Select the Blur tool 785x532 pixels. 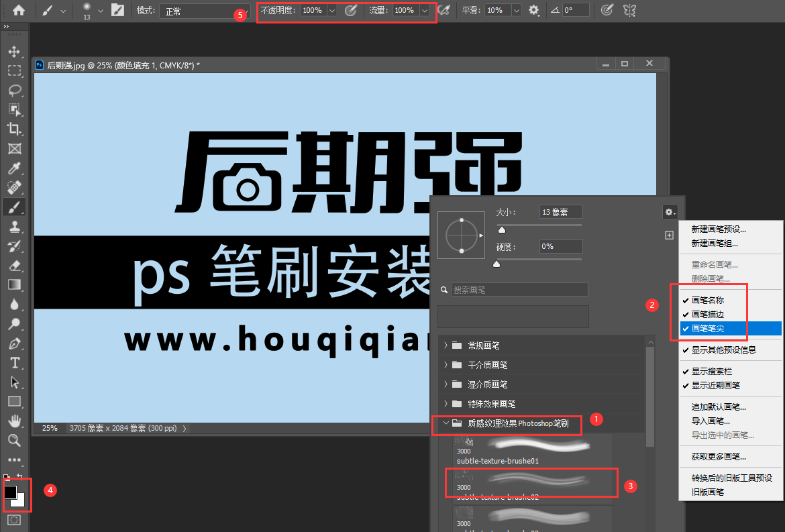(15, 305)
